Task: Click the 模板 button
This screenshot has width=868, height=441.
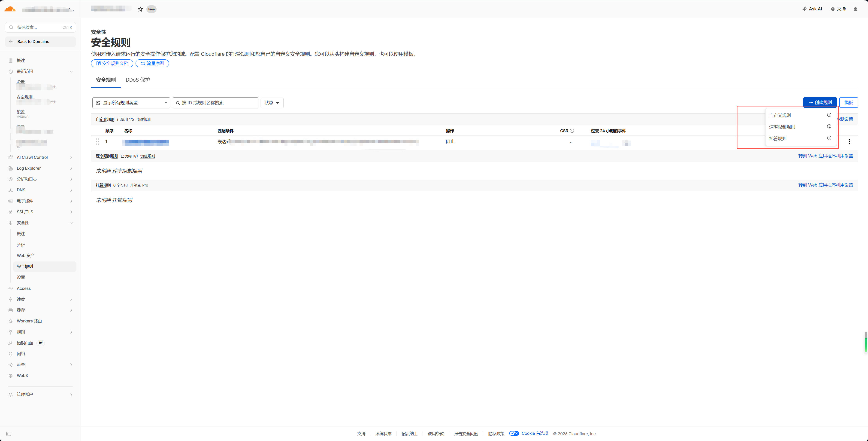Action: [848, 102]
